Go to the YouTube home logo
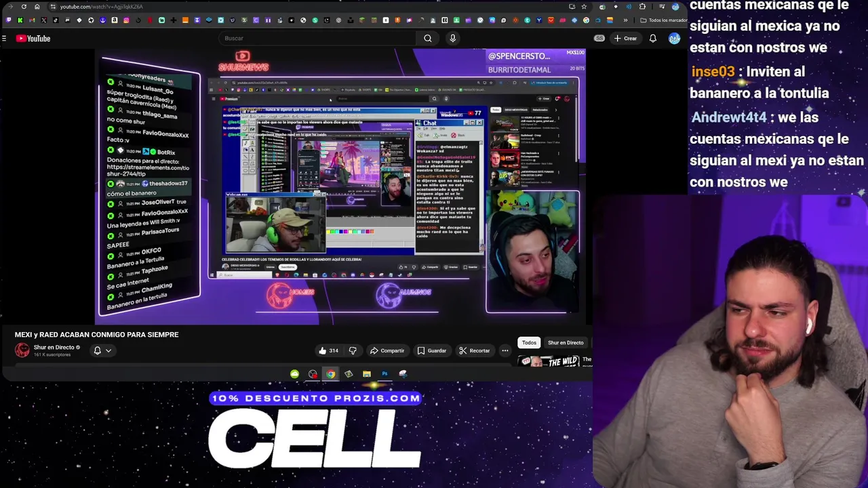Image resolution: width=868 pixels, height=488 pixels. pyautogui.click(x=33, y=39)
